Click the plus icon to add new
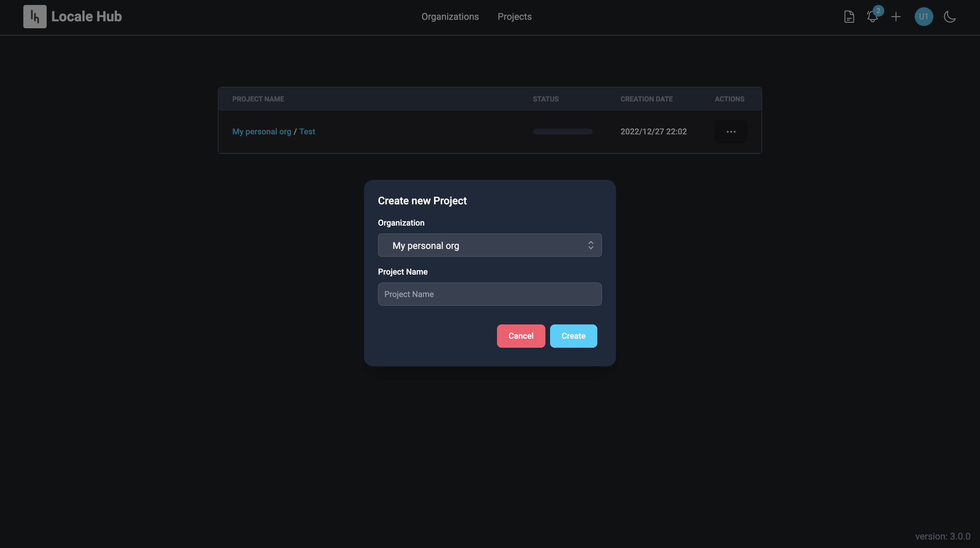Image resolution: width=980 pixels, height=548 pixels. [x=896, y=17]
